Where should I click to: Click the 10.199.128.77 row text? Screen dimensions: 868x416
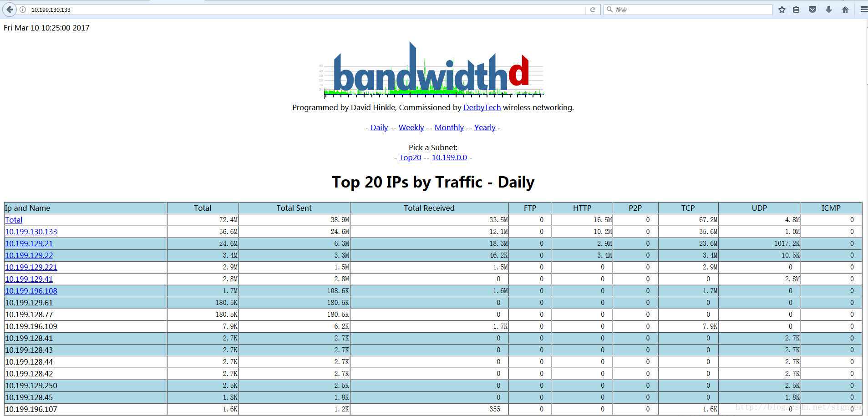[29, 315]
